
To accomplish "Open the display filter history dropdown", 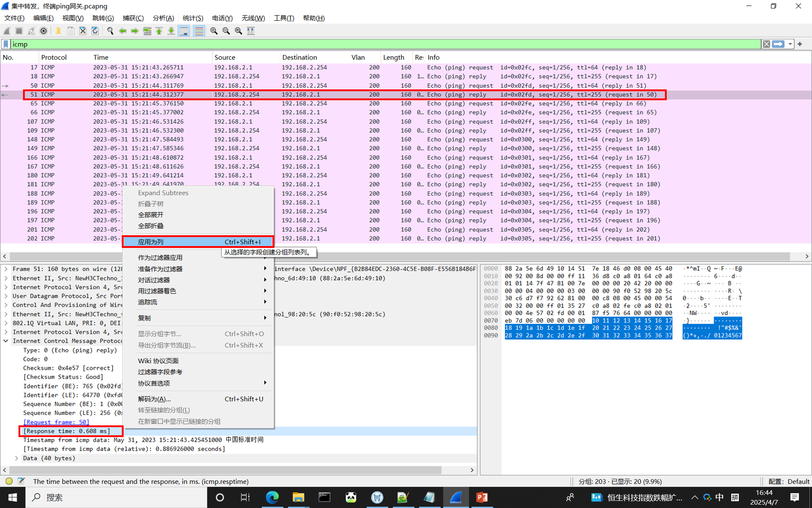I will tap(790, 44).
